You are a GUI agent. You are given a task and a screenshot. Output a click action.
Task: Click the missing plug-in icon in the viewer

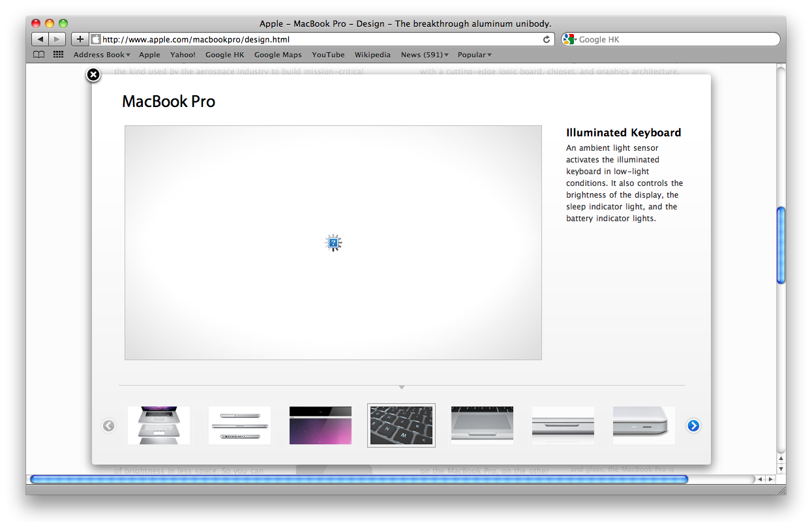click(333, 243)
